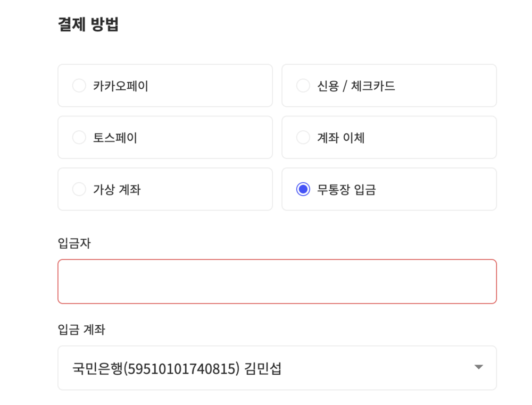Select the 카카오페이 radio button circle
The height and width of the screenshot is (405, 532).
pos(79,86)
